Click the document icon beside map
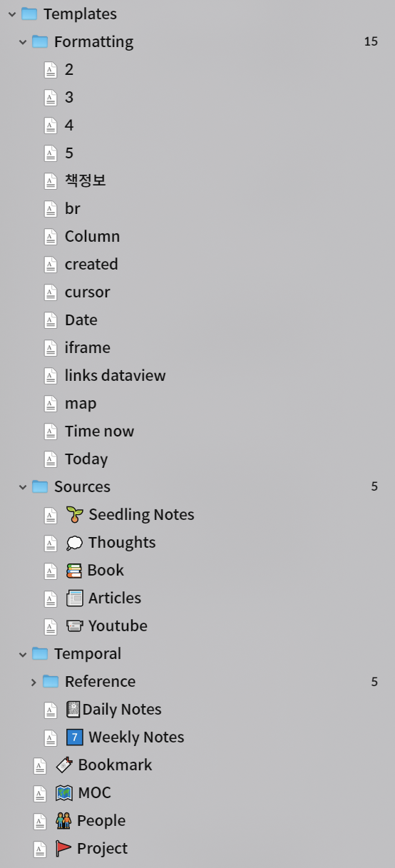This screenshot has height=868, width=395. coord(51,404)
